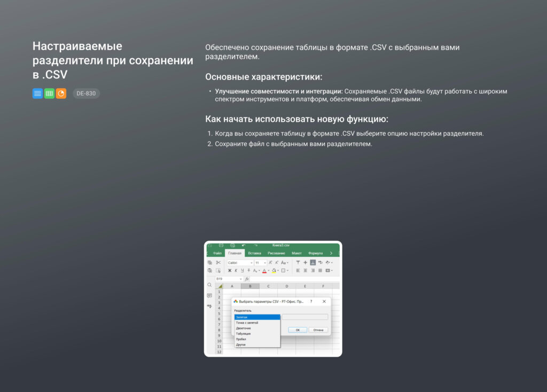Screen dimensions: 547x392
Task: Click the blue document editor icon
Action: pyautogui.click(x=37, y=93)
